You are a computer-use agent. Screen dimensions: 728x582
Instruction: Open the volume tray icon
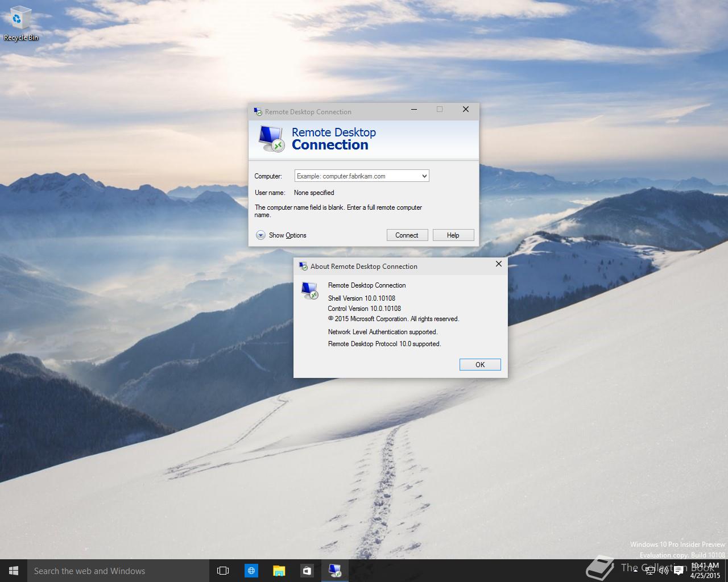663,571
